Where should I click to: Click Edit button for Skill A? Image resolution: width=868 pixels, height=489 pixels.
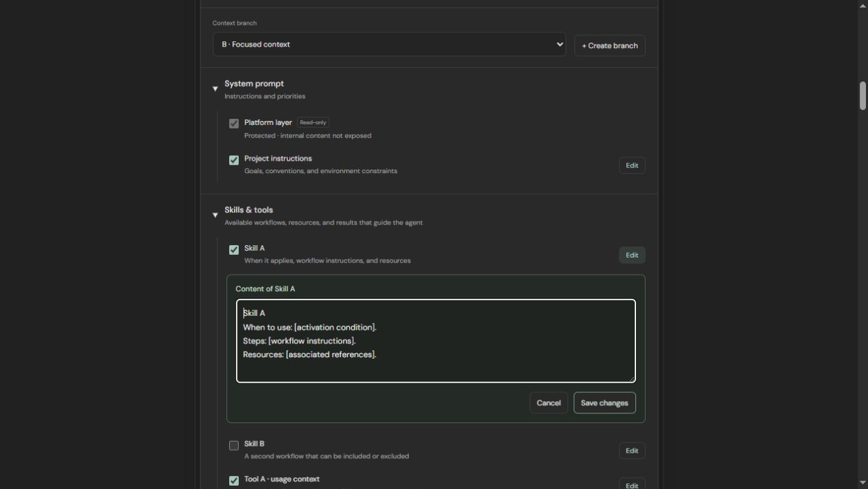click(x=632, y=255)
